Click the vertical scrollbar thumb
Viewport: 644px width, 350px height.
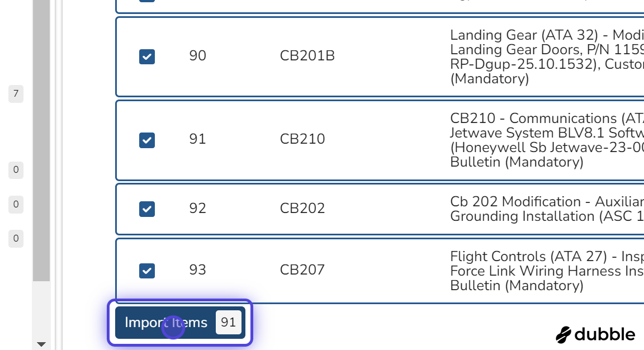41,140
